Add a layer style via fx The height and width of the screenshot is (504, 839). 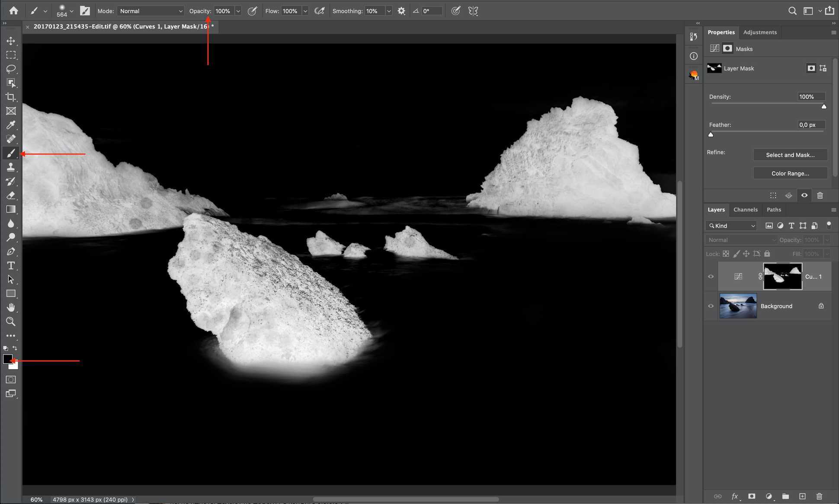click(x=734, y=496)
